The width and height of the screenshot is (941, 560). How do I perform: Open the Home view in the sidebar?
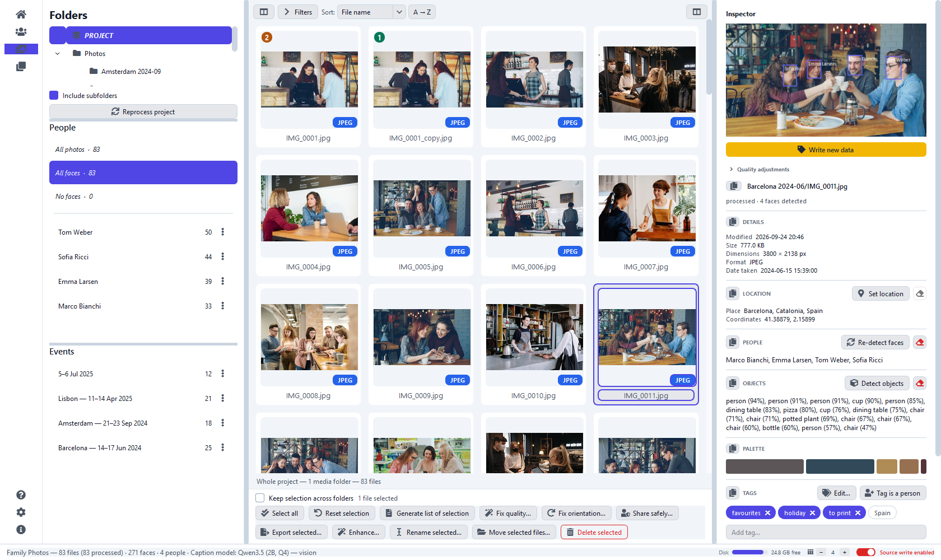click(x=21, y=14)
